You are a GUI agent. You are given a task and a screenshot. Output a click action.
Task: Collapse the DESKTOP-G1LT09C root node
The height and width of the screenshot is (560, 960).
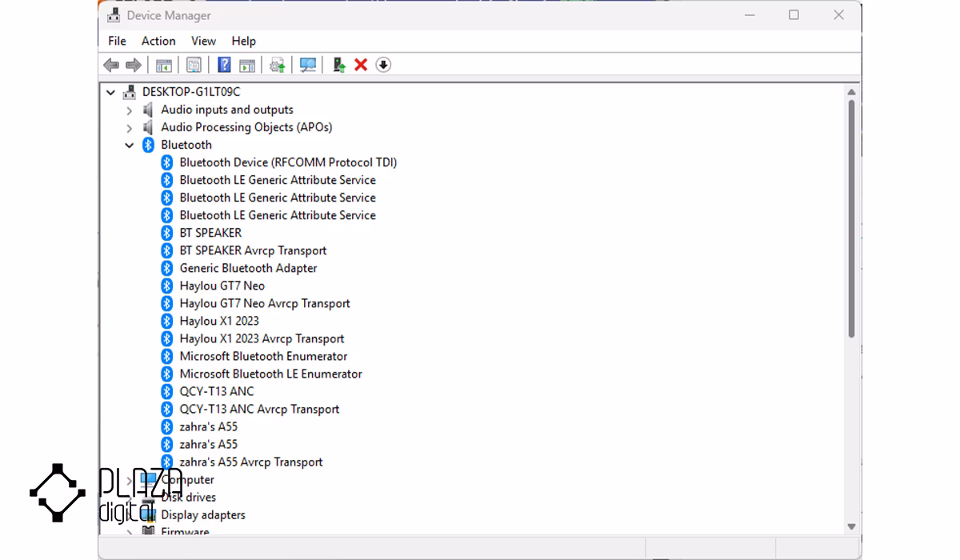pos(111,92)
